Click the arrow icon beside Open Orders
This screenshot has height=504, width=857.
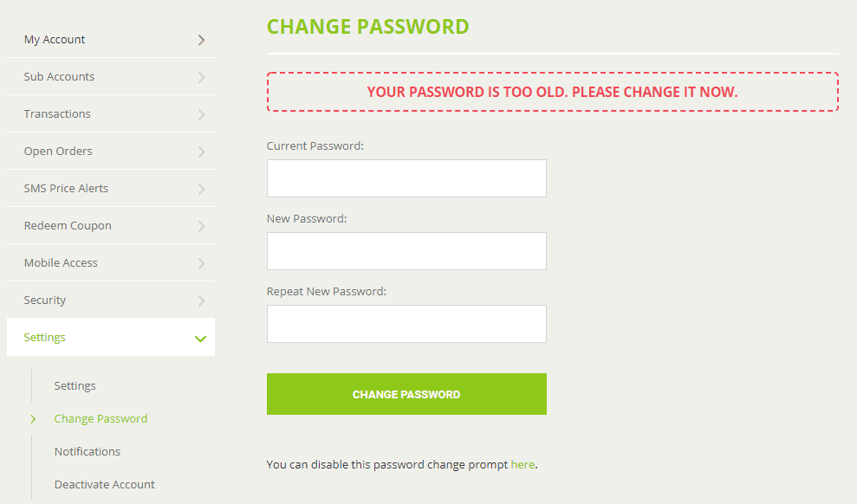coord(201,152)
